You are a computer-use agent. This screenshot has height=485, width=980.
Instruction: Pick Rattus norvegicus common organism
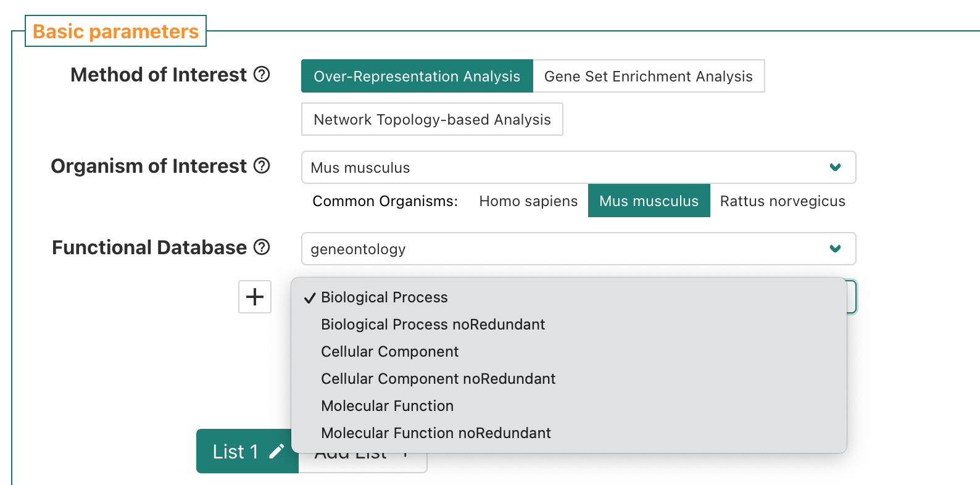coord(783,201)
